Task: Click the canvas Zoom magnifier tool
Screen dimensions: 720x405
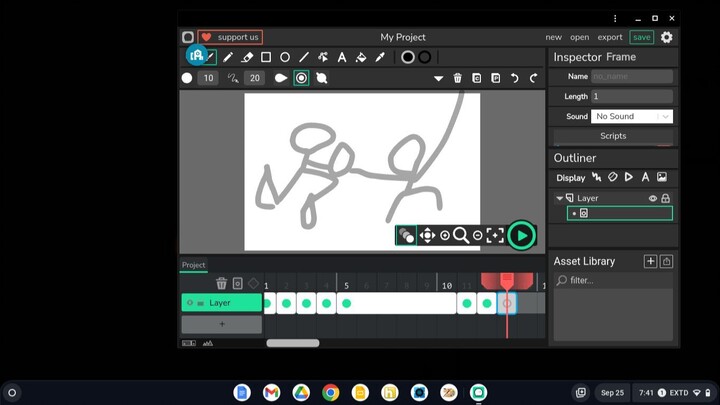Action: tap(461, 236)
